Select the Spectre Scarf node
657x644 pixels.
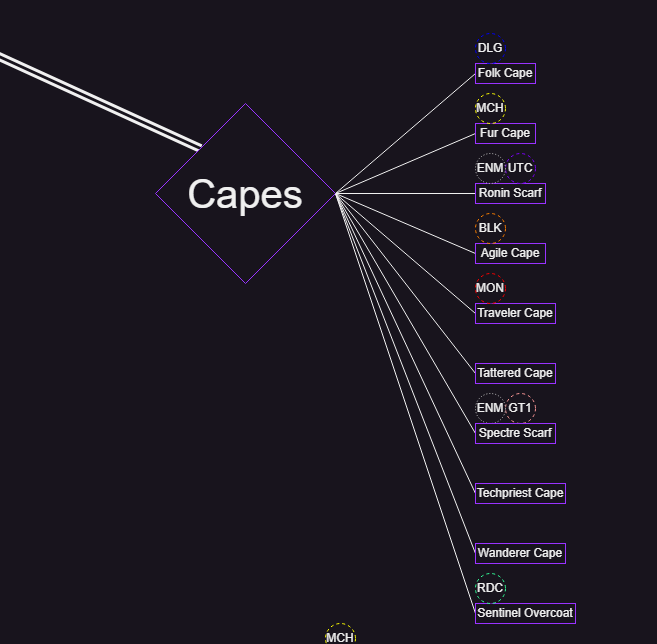click(x=515, y=433)
